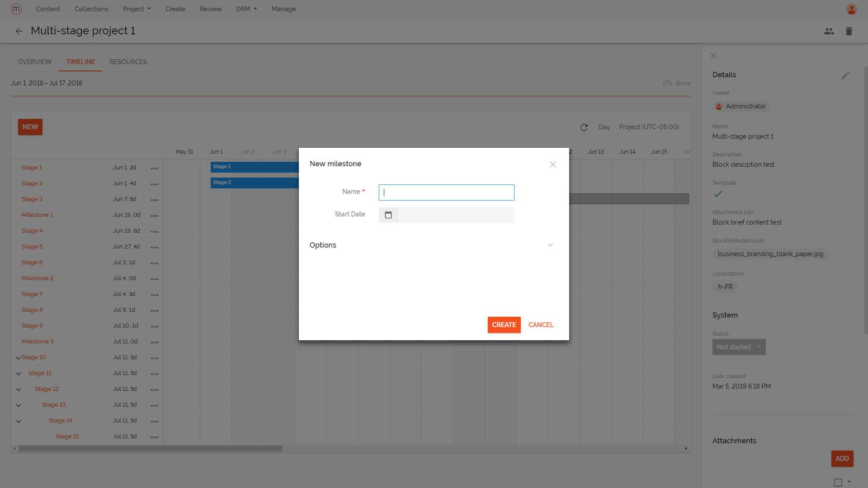Click the milestone Name input field
Image resolution: width=868 pixels, height=488 pixels.
[446, 192]
